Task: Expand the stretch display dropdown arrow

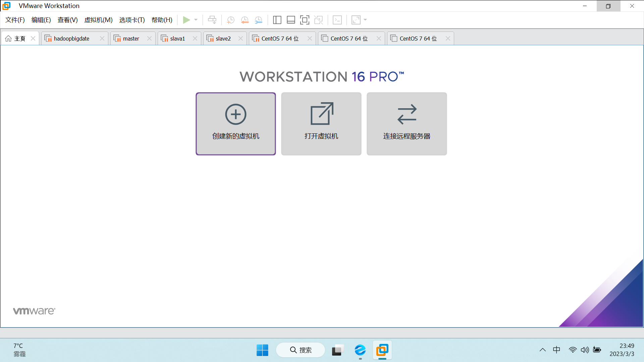Action: point(365,20)
